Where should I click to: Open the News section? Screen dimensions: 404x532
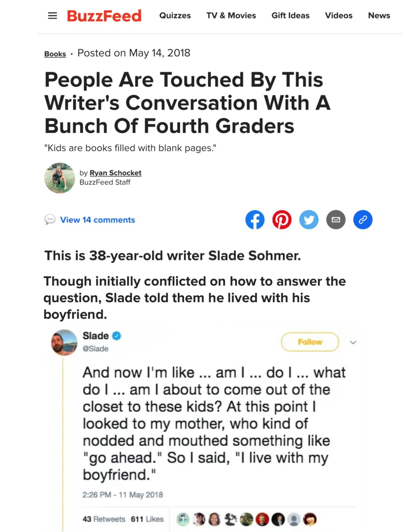(379, 16)
